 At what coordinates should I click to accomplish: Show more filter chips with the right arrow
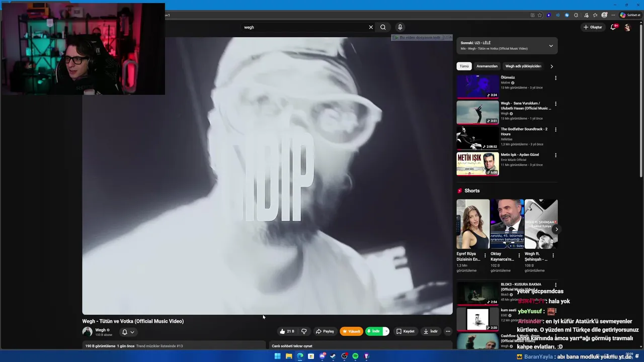[x=551, y=66]
